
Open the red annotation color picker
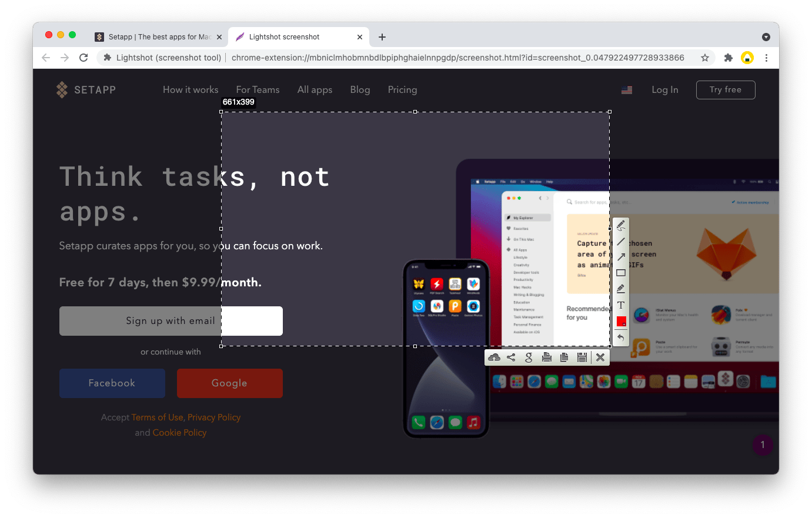click(621, 321)
